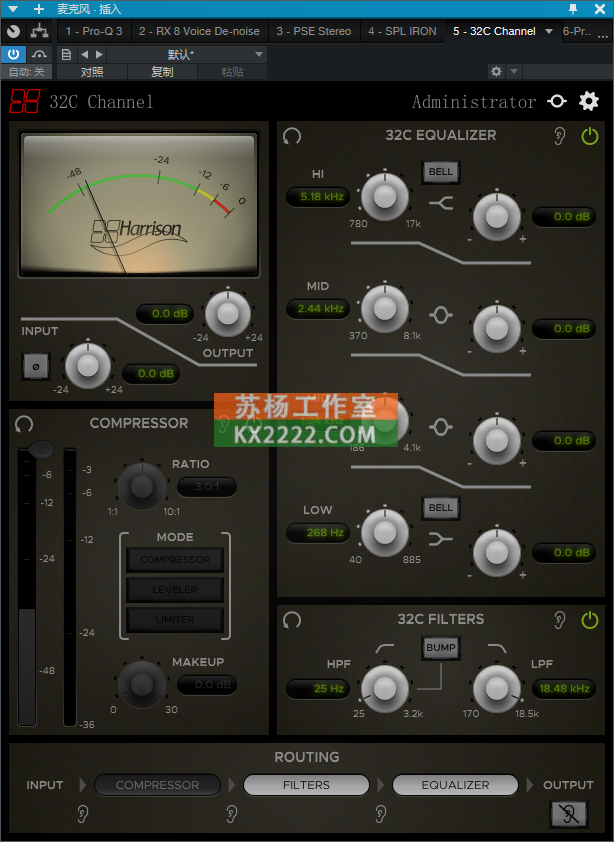
Task: Toggle the 32C Equalizer power button
Action: (589, 136)
